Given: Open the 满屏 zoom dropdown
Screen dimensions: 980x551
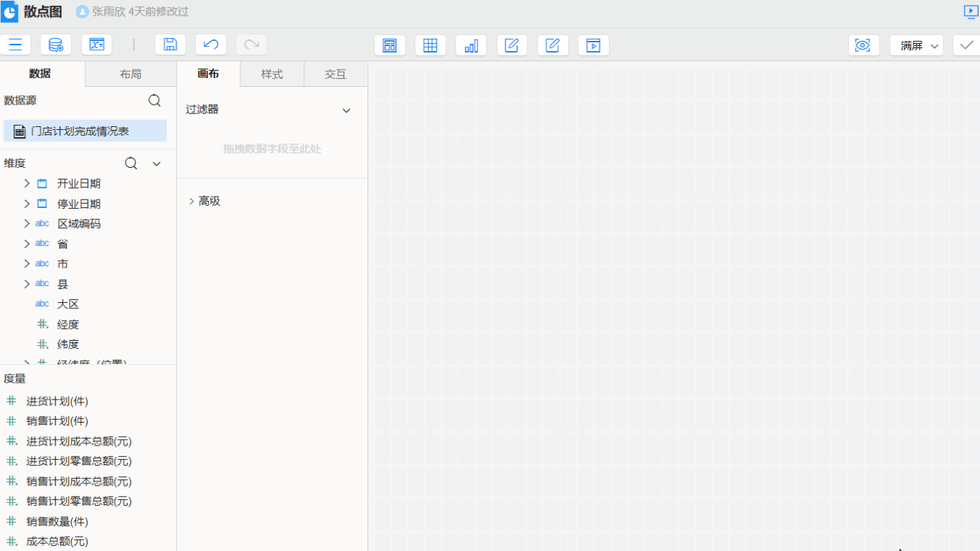Looking at the screenshot, I should (916, 46).
